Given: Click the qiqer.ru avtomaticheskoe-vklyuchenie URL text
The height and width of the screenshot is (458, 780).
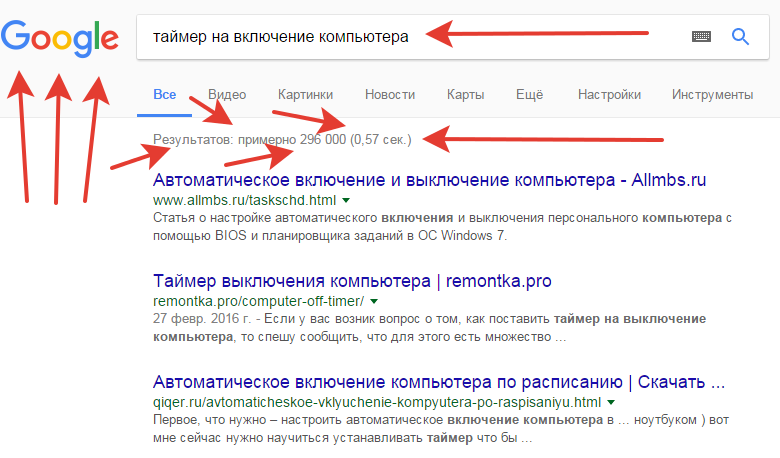Looking at the screenshot, I should click(377, 402).
